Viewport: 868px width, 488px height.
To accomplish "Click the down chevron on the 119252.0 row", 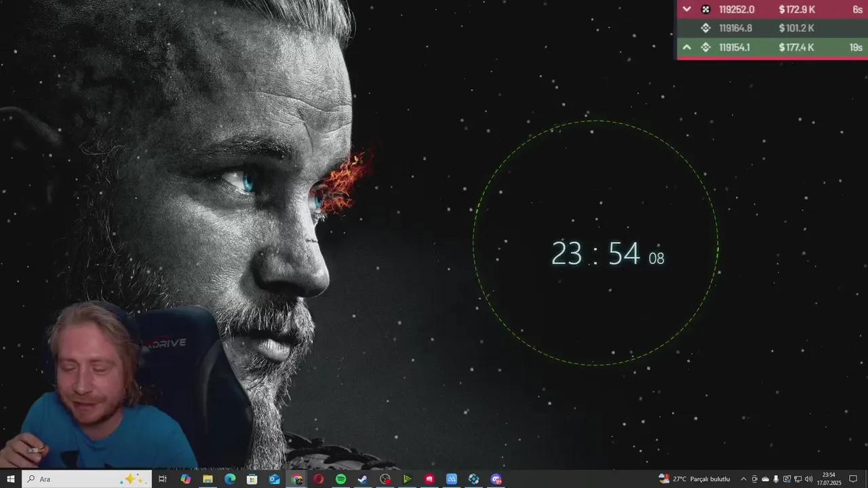I will (687, 9).
